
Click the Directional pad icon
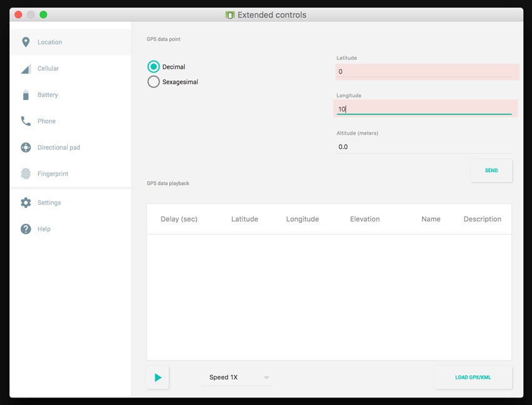(x=26, y=148)
